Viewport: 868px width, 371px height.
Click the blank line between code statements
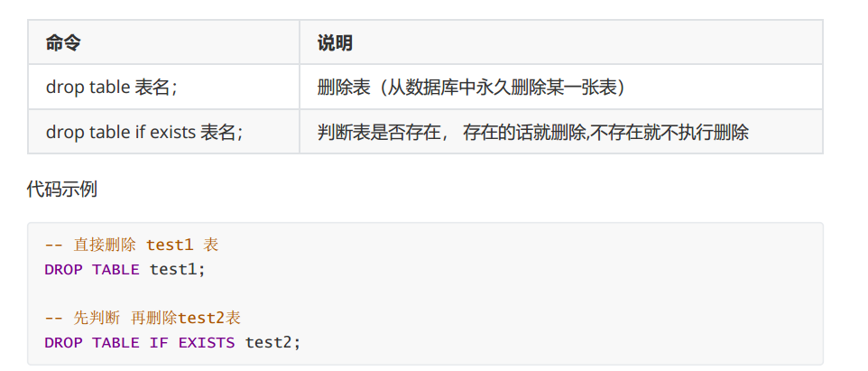coord(425,294)
